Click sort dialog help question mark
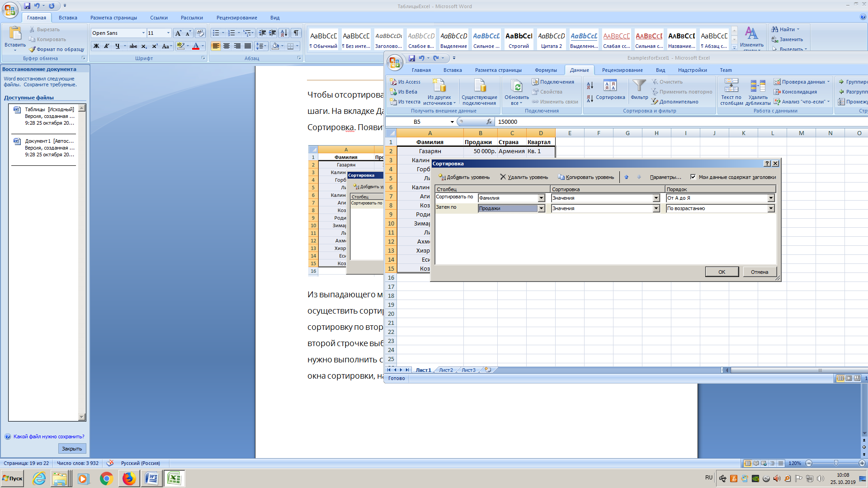The image size is (868, 488). 767,164
